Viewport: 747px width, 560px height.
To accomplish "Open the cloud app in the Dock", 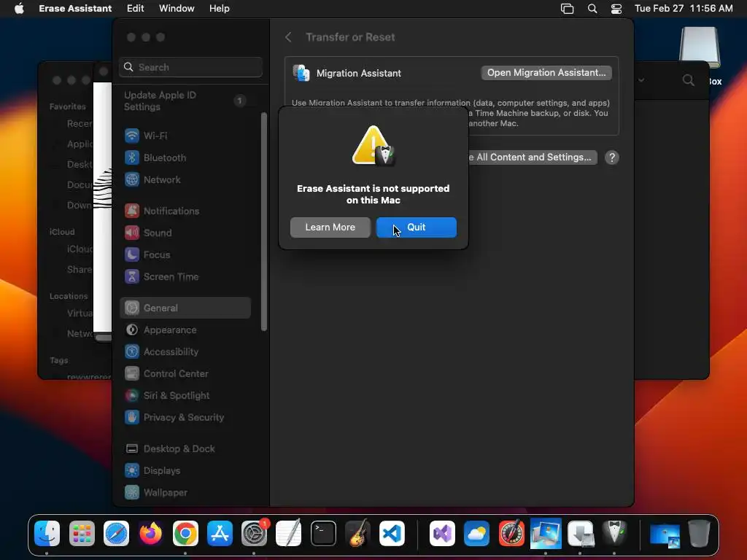I will tap(477, 533).
